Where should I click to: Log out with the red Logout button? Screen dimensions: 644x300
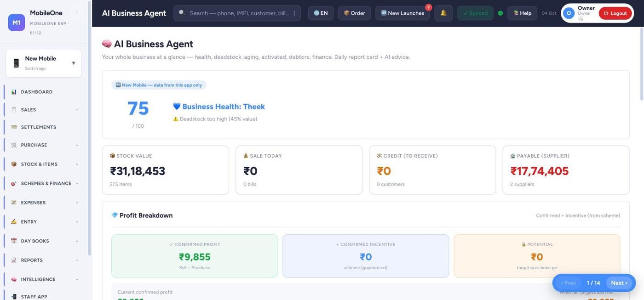click(x=615, y=13)
